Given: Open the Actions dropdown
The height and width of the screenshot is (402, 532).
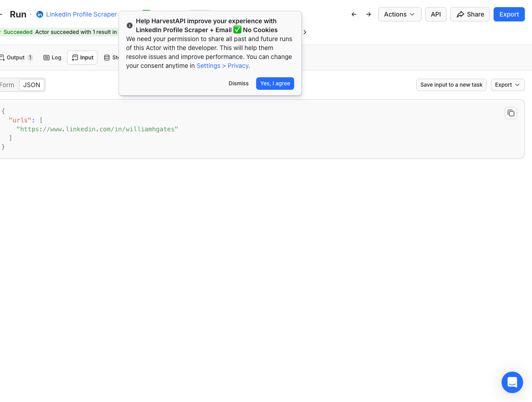Looking at the screenshot, I should tap(400, 14).
